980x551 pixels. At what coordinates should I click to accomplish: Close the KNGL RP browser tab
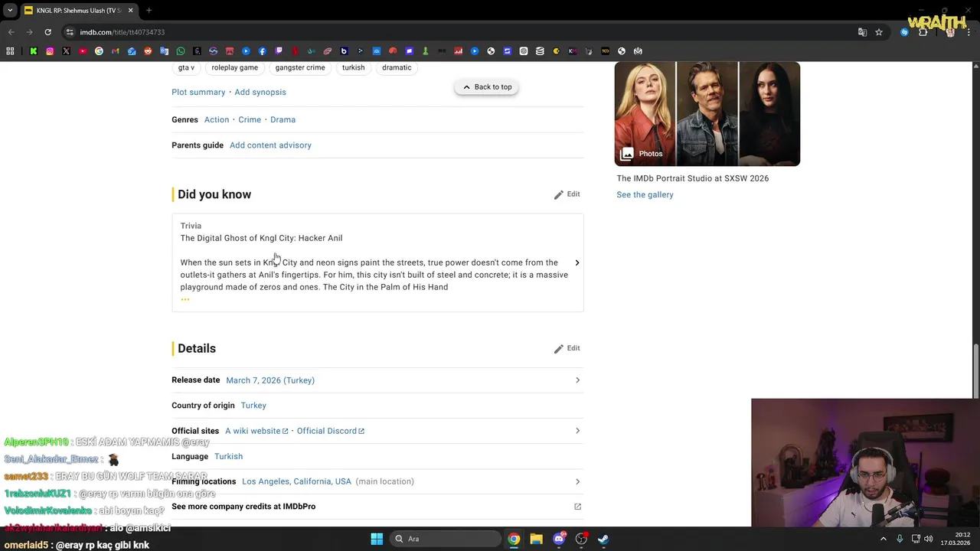coord(130,11)
